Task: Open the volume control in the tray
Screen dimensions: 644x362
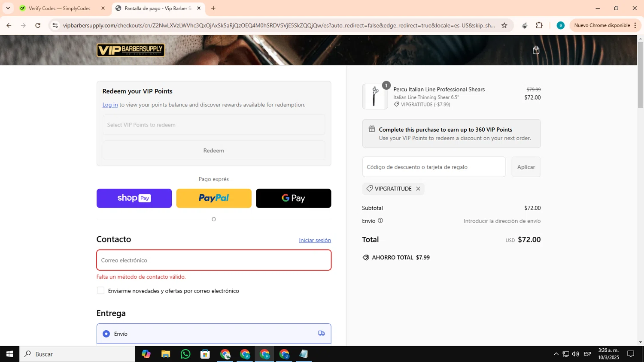Action: click(575, 354)
